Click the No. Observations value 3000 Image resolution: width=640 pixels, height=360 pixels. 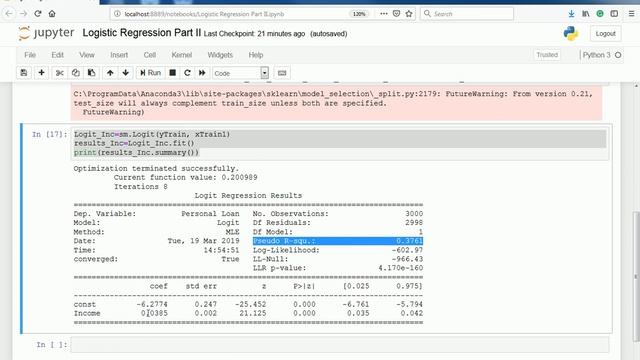pos(414,213)
